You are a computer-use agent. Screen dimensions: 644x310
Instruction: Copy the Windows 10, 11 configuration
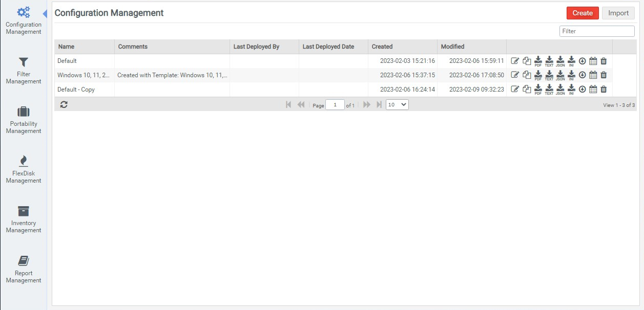point(526,75)
